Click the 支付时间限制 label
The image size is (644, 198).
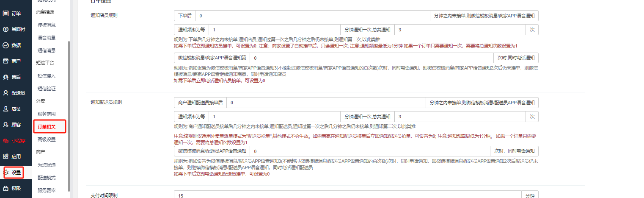click(x=104, y=195)
